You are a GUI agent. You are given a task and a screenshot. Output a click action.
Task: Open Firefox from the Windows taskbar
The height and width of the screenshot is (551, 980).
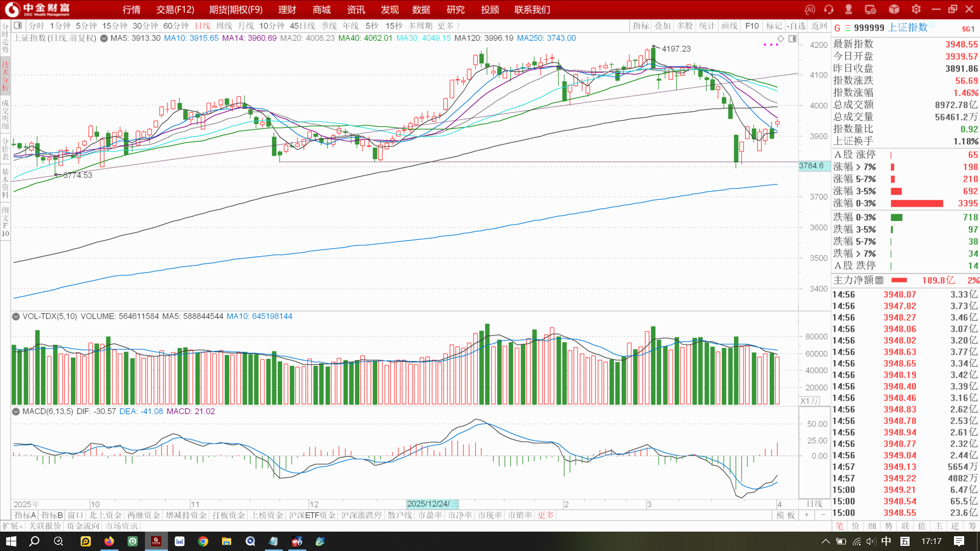109,541
